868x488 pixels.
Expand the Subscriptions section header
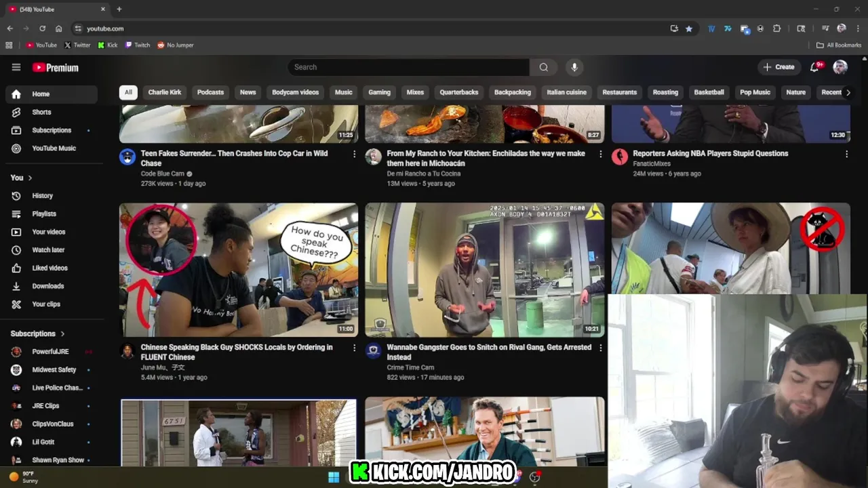click(x=38, y=333)
